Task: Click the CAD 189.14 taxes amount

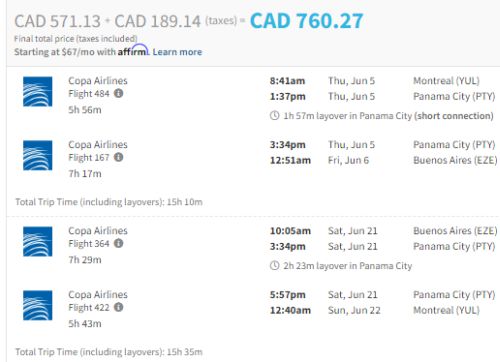Action: tap(158, 21)
